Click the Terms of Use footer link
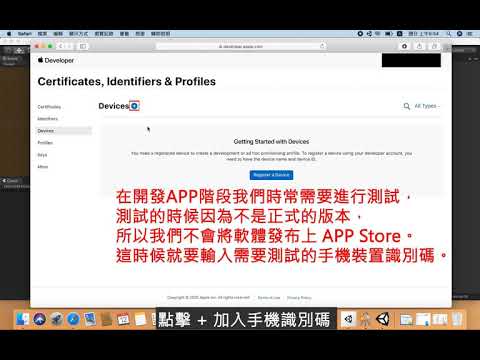The height and width of the screenshot is (360, 480). coord(269,298)
